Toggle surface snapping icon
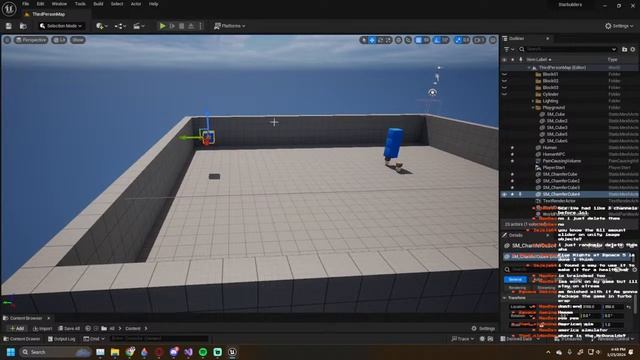 (408, 40)
